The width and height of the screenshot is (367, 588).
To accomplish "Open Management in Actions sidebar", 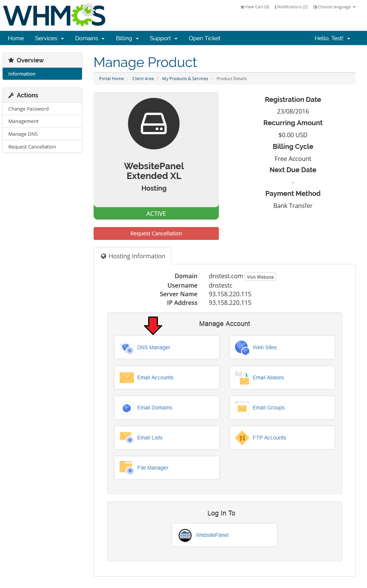I will [x=42, y=121].
